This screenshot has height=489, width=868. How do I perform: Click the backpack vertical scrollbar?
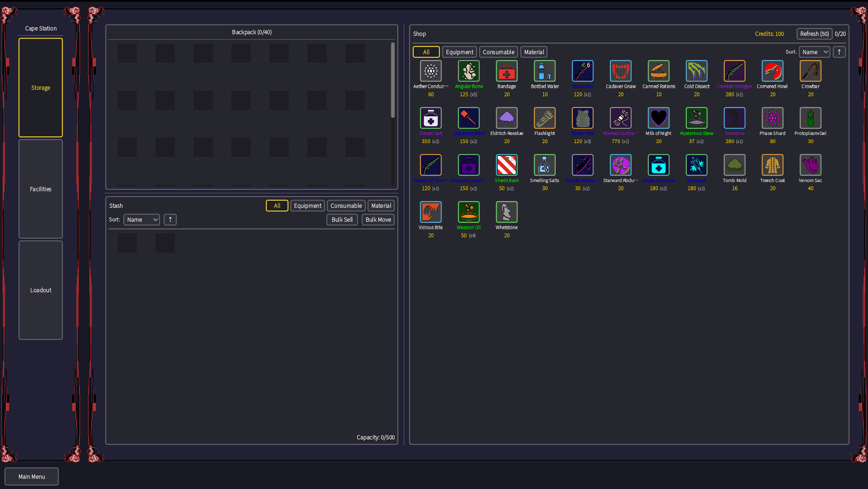click(x=393, y=81)
